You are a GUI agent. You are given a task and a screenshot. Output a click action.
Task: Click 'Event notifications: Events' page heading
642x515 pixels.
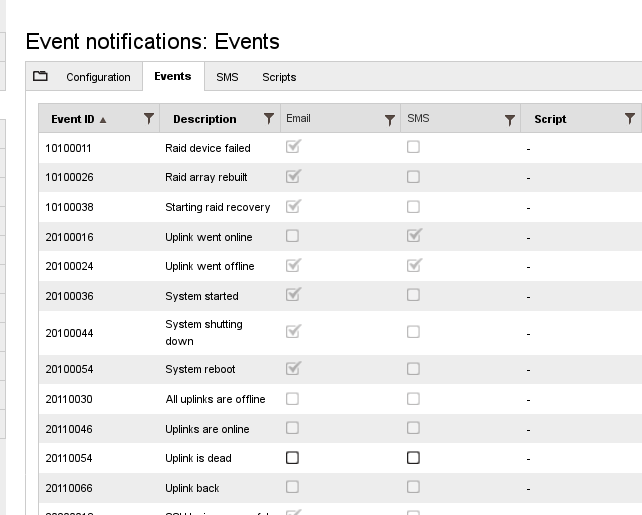[153, 42]
